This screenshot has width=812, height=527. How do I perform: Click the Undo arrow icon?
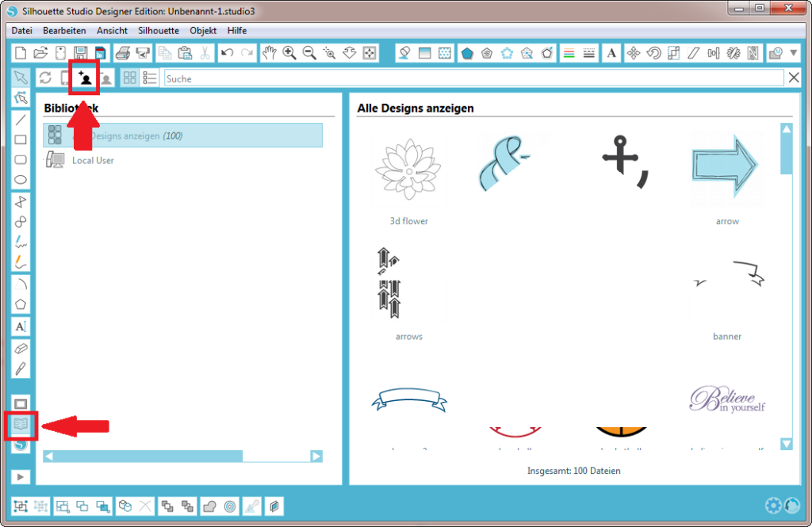point(228,52)
